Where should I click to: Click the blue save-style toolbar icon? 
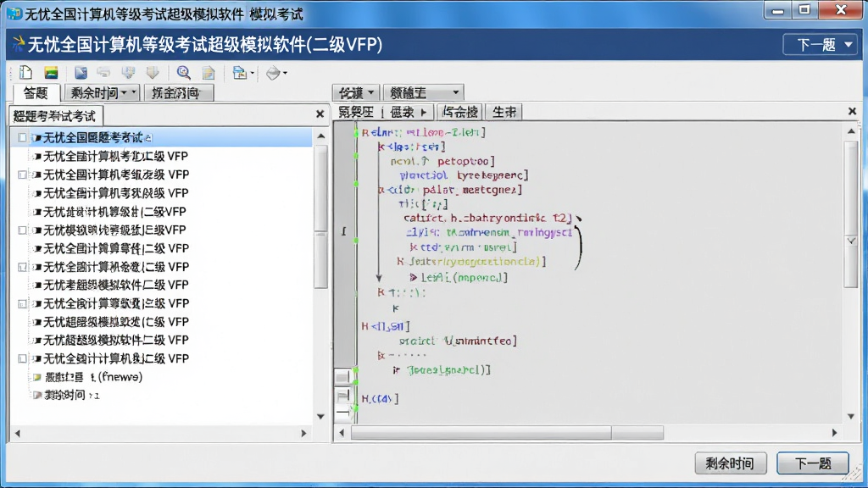[x=81, y=73]
